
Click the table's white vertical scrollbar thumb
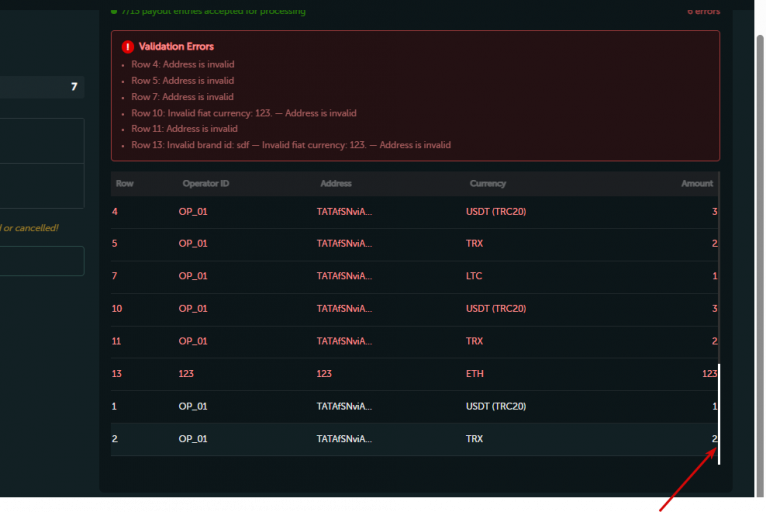tap(719, 414)
